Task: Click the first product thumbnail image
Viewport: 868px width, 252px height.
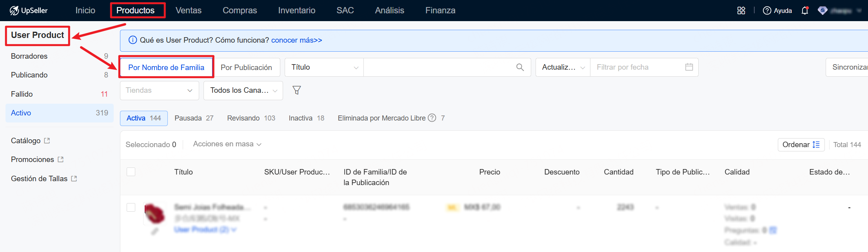Action: (155, 214)
